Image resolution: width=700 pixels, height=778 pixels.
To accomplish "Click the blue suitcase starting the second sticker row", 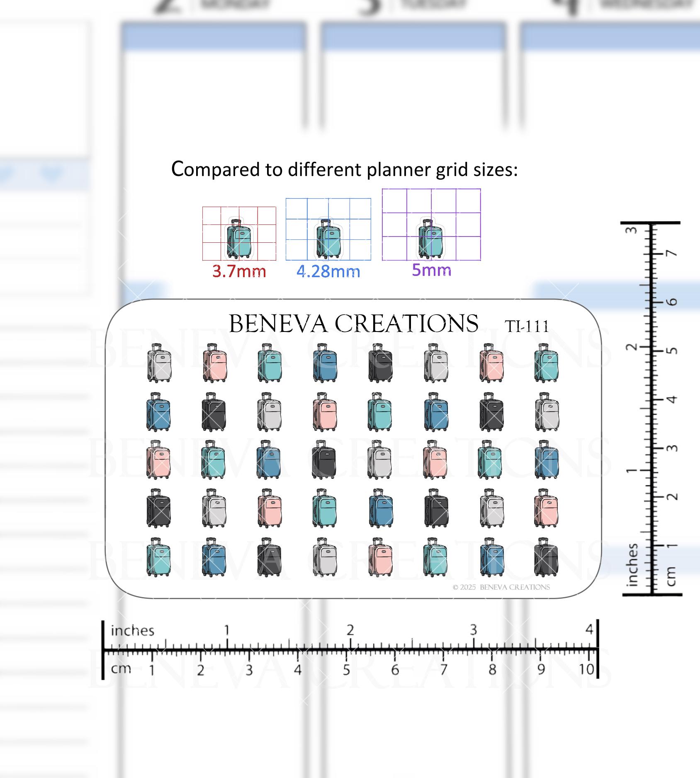I will tap(159, 412).
